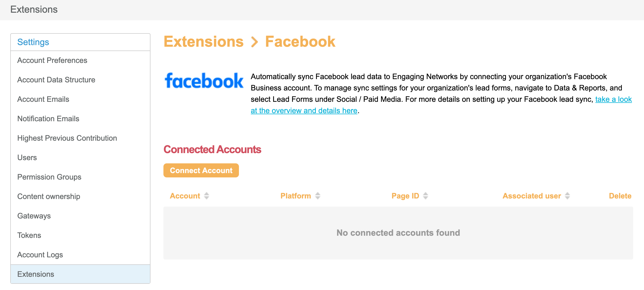Click the Facebook logo image
644x290 pixels.
204,81
